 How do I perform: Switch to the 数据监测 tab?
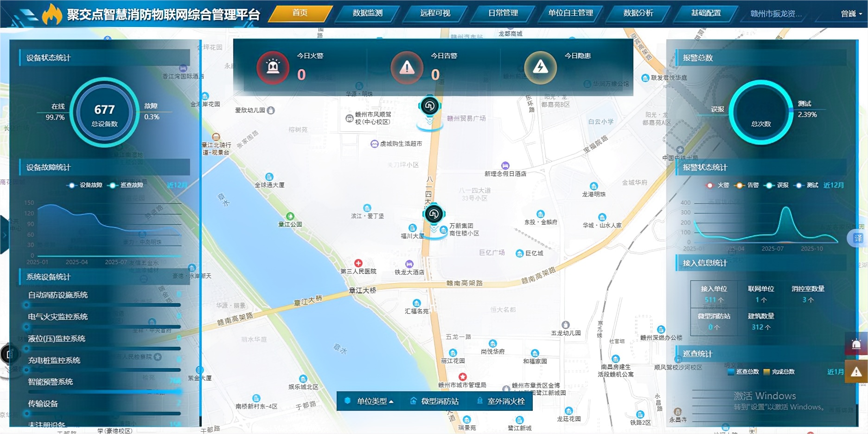(x=367, y=13)
